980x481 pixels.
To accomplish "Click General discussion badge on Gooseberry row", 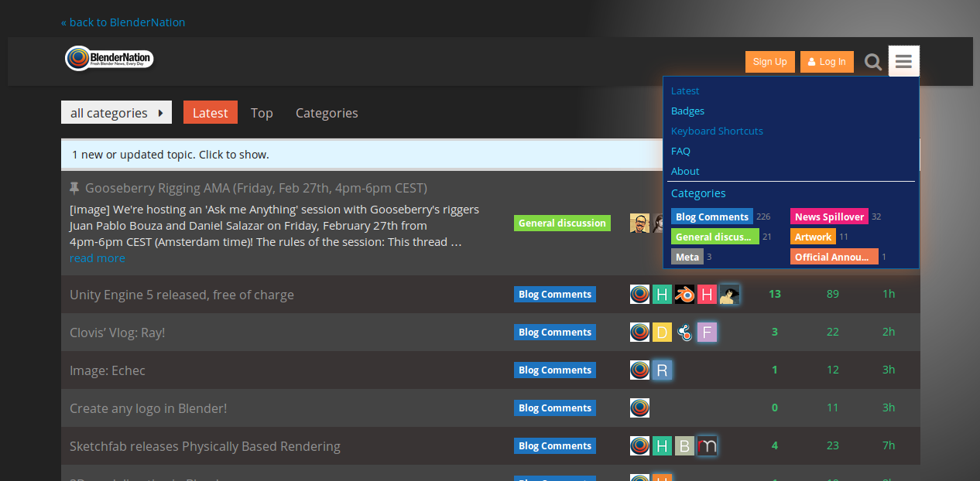I will point(562,223).
